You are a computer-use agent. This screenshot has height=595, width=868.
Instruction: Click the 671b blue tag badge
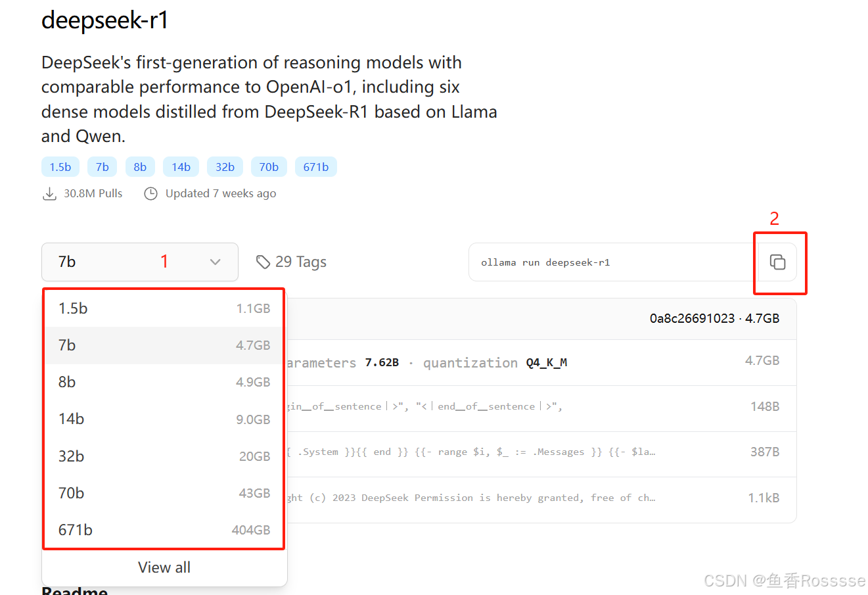tap(316, 167)
